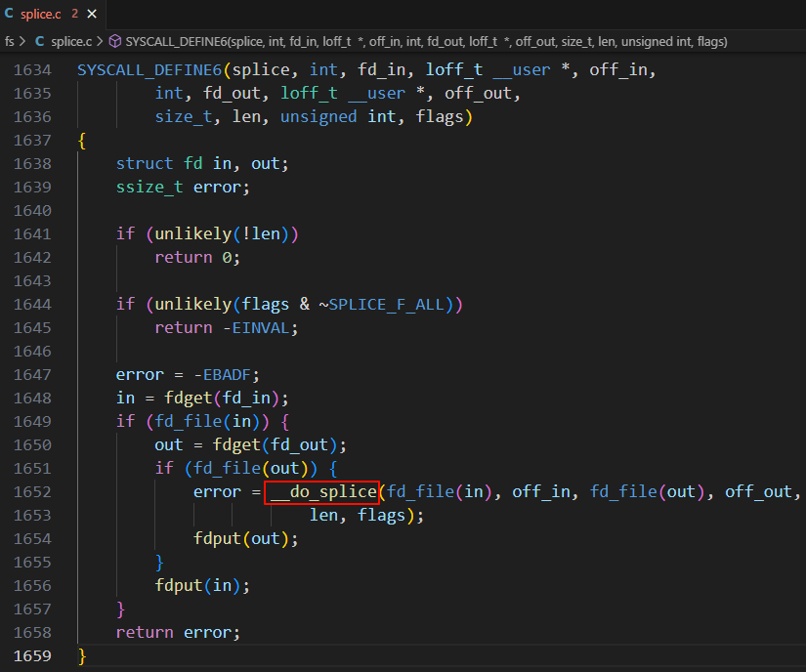This screenshot has height=672, width=806.
Task: Click the symbol cube icon in the breadcrumb
Action: coord(115,42)
